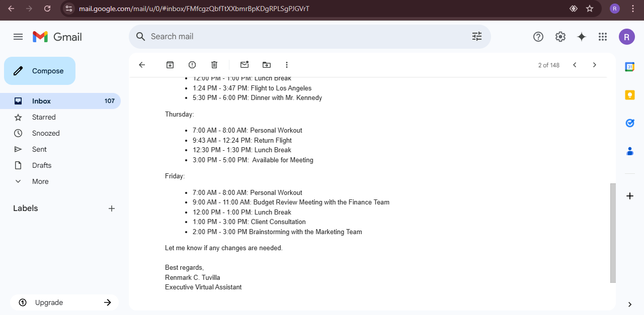The height and width of the screenshot is (315, 644).
Task: Click 'Budget Review Meeting with the Finance Team'
Action: pos(321,202)
